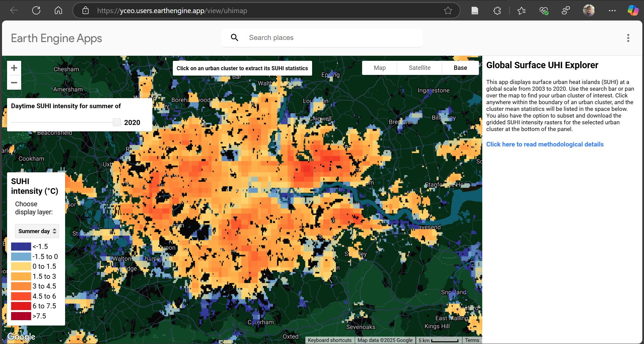Screen dimensions: 644x344
Task: Zoom out the map with minus button
Action: point(14,82)
